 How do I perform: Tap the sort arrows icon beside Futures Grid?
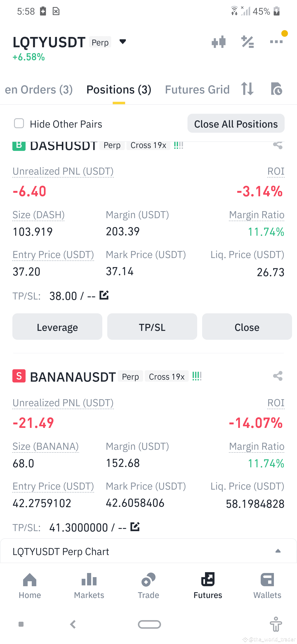click(247, 89)
